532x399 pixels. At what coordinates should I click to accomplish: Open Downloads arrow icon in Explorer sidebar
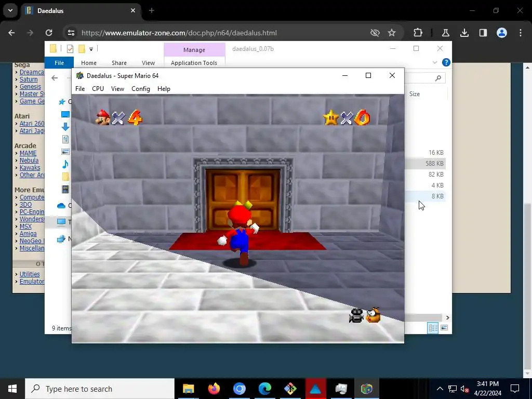point(65,127)
